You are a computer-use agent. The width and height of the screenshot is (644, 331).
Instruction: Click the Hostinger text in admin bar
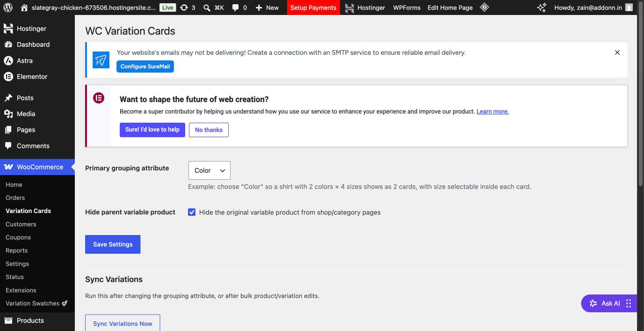pyautogui.click(x=371, y=7)
